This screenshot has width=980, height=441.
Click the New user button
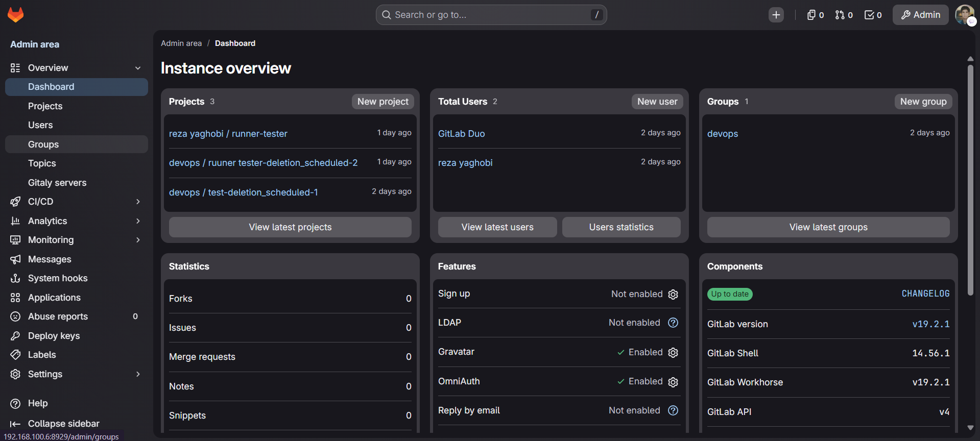coord(657,102)
